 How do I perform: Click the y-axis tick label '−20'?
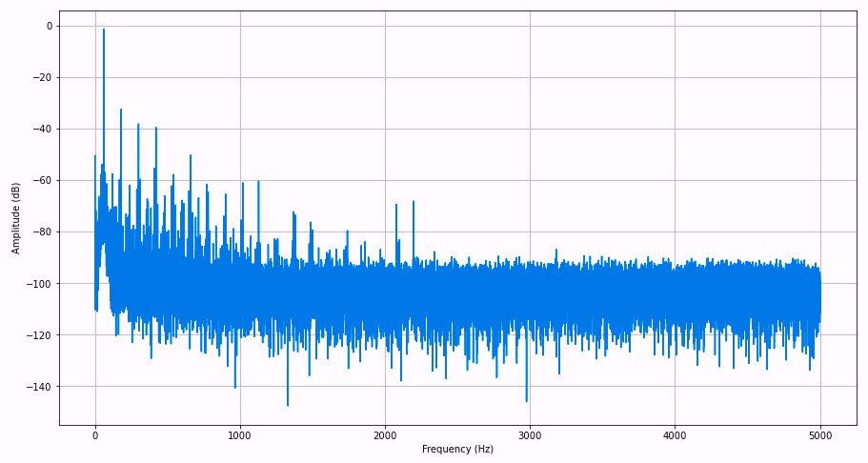point(42,77)
